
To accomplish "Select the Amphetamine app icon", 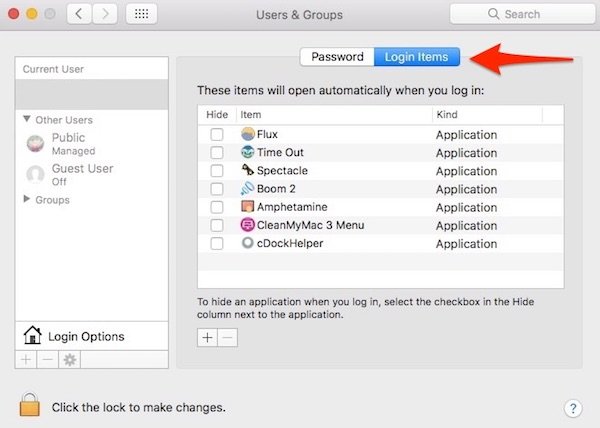I will (249, 207).
